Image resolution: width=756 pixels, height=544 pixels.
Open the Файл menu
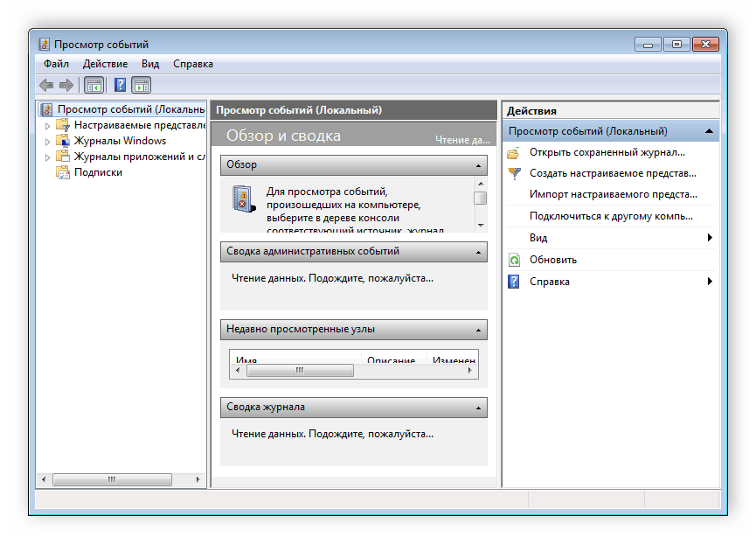(x=55, y=63)
